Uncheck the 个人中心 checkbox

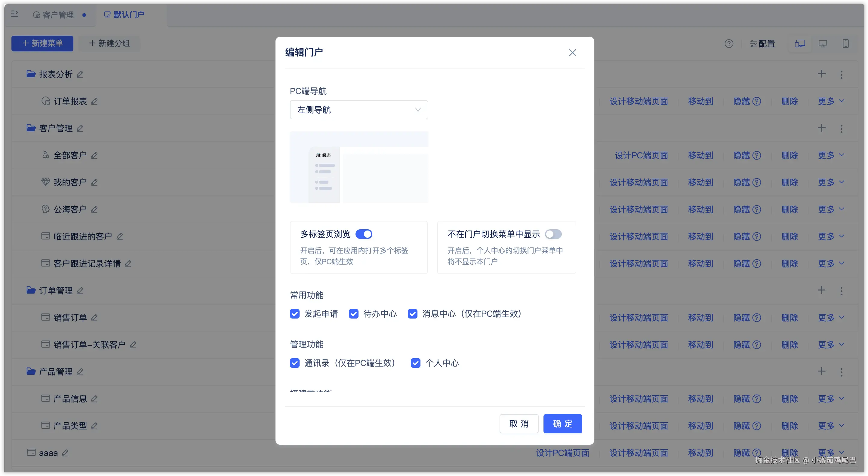(415, 363)
